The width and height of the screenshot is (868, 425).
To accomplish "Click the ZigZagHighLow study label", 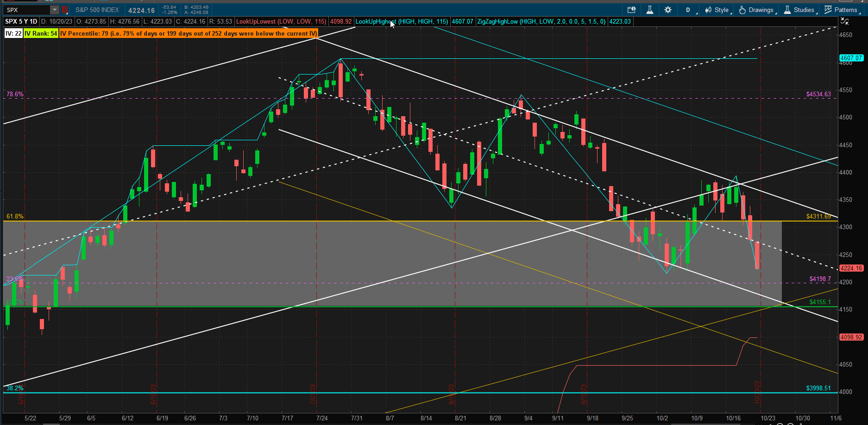I will 541,21.
